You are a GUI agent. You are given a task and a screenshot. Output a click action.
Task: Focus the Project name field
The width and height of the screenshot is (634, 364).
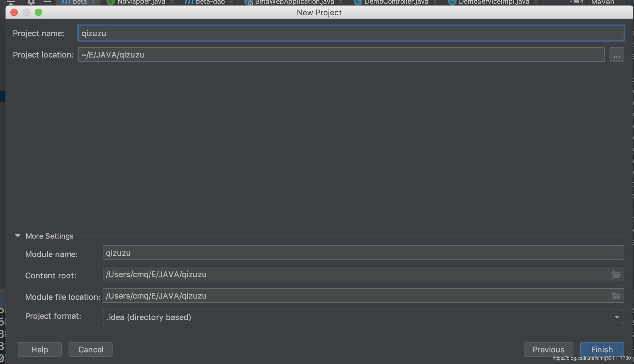[351, 33]
